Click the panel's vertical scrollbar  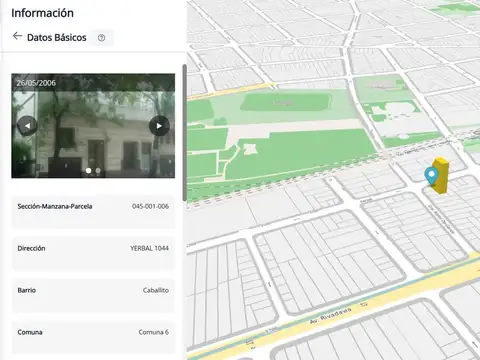184,133
